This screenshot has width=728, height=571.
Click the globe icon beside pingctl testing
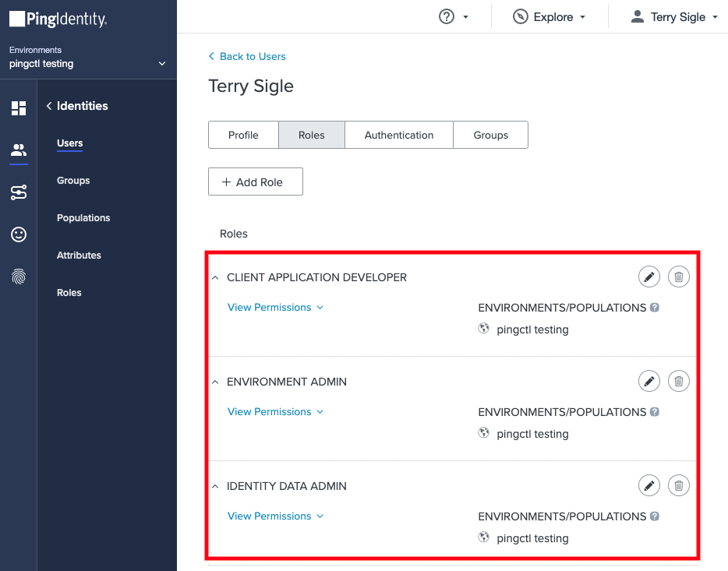484,329
